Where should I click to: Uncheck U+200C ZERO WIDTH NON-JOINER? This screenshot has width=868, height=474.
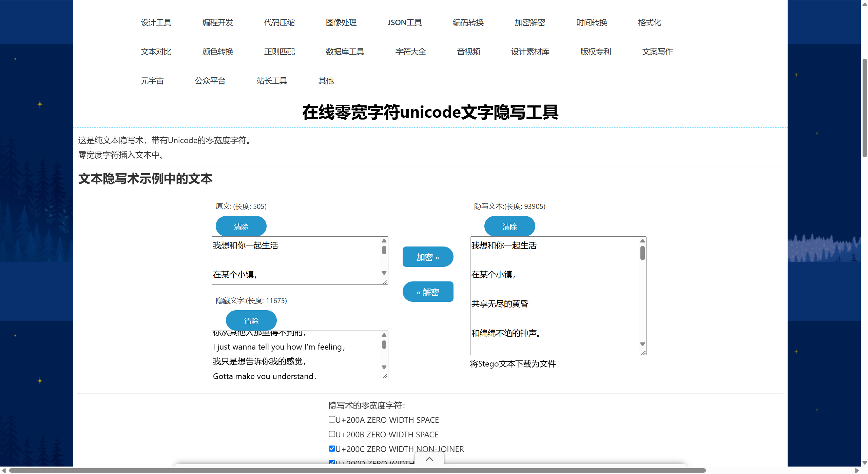coord(332,449)
